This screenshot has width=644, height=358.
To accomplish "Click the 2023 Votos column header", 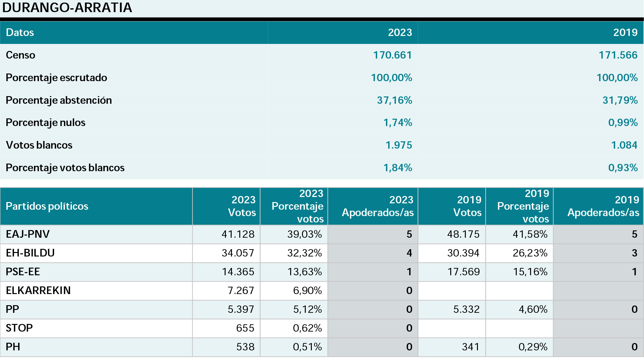I will tap(241, 206).
